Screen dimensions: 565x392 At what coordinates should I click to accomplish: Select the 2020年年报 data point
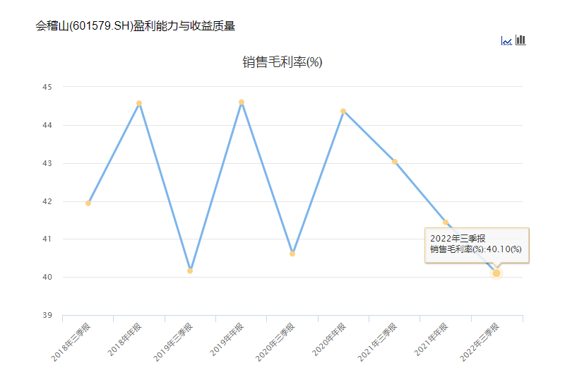343,111
